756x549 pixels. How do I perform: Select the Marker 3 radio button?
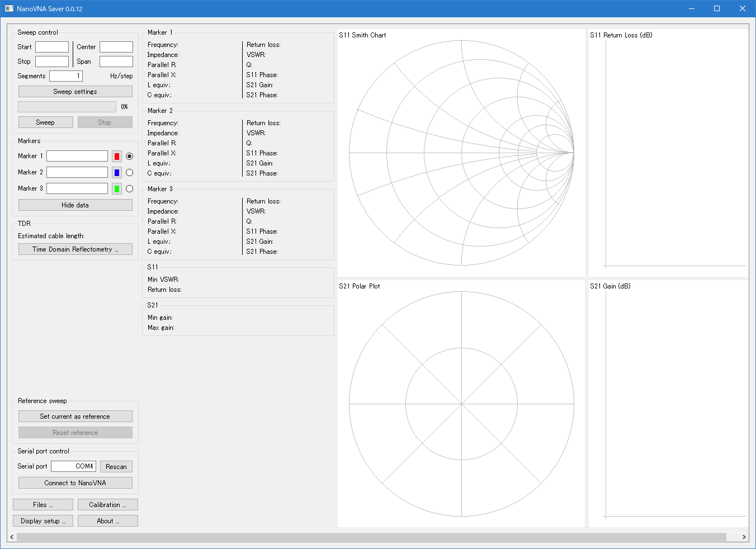[x=129, y=189]
